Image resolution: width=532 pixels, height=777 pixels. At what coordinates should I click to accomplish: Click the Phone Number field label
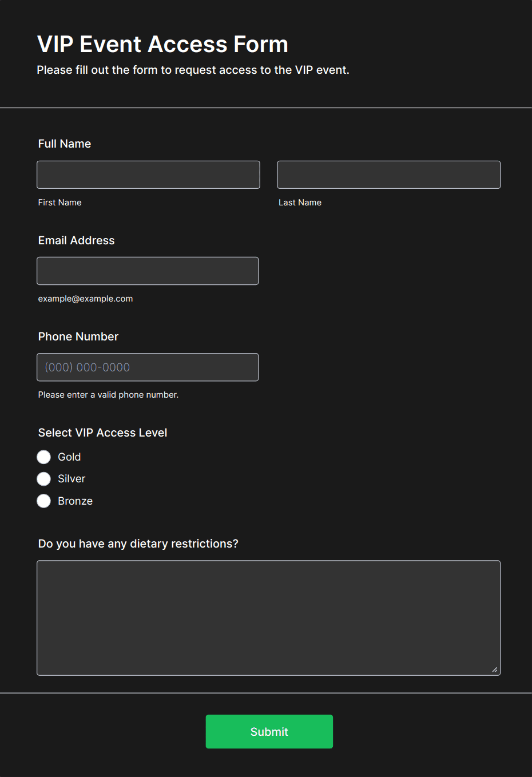[x=78, y=336]
